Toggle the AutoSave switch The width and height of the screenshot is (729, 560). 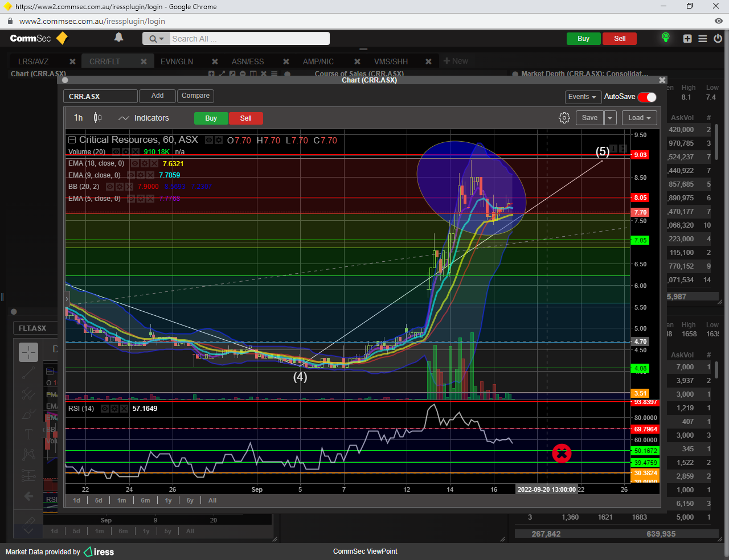[x=646, y=97]
